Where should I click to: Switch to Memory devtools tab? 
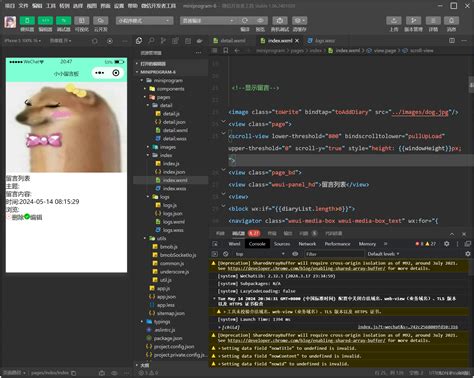367,244
